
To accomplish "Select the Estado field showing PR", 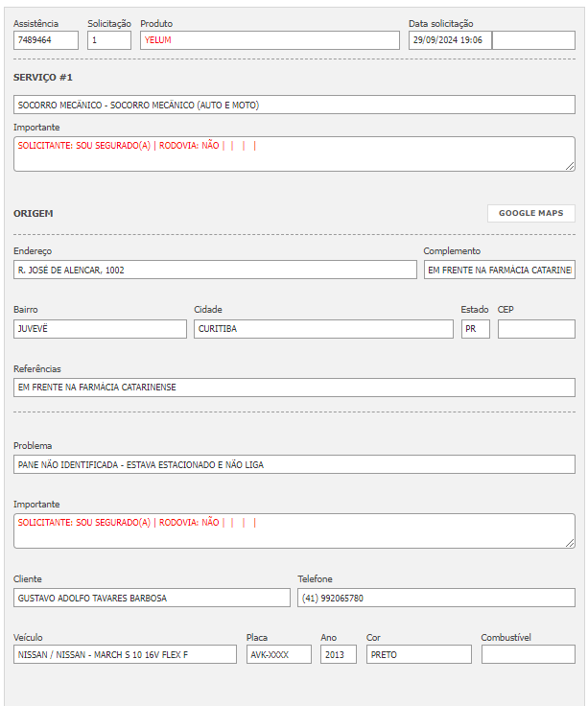I will point(475,329).
